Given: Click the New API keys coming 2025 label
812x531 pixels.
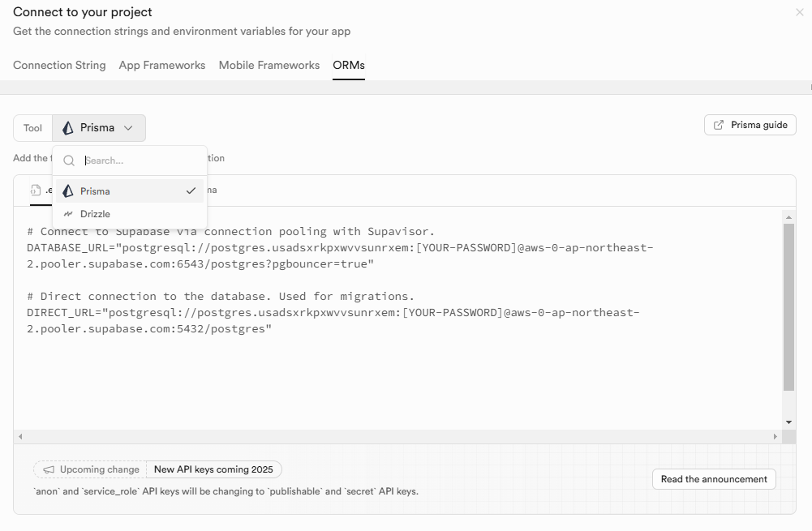Looking at the screenshot, I should pos(213,469).
